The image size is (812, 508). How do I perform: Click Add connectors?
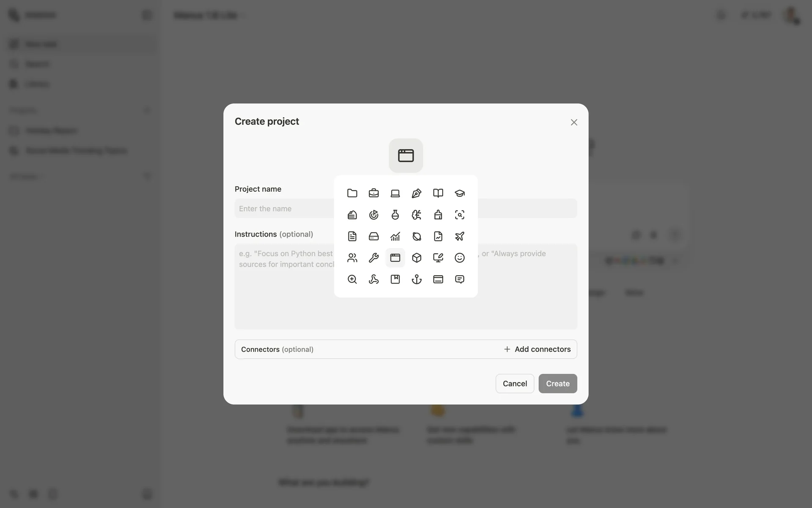[537, 349]
